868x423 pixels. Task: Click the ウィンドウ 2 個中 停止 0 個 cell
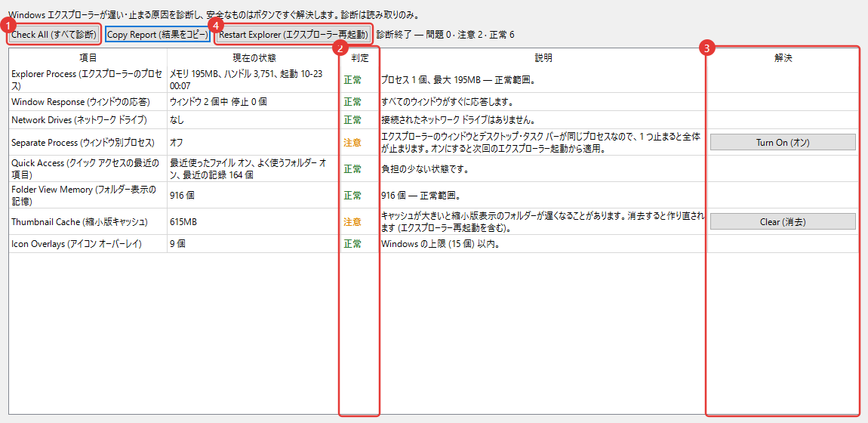[x=254, y=102]
